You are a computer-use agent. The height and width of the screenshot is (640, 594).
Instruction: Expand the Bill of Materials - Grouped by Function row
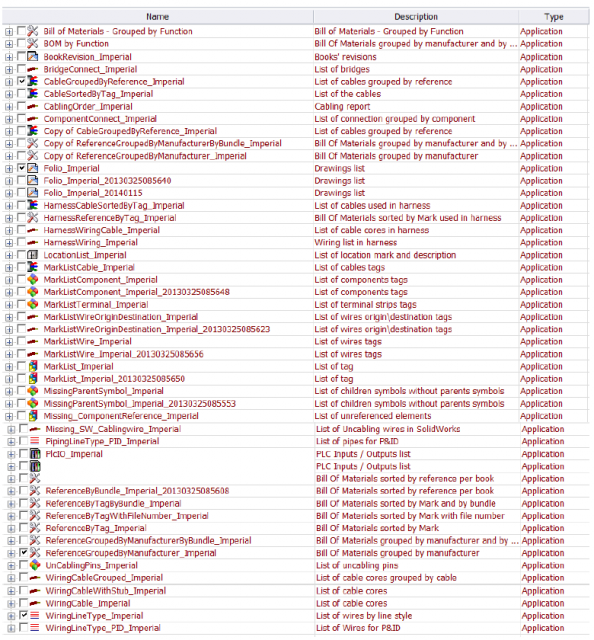[9, 32]
